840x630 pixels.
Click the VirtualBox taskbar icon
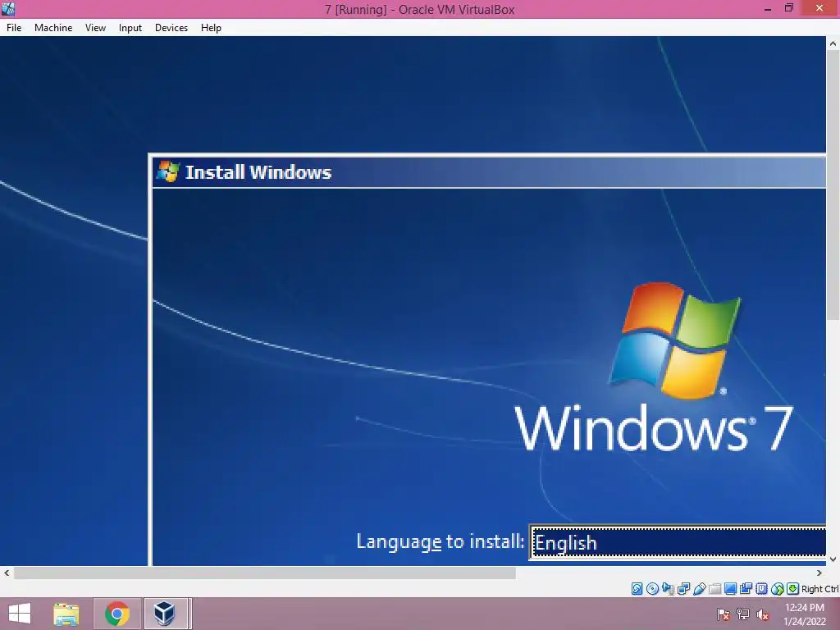click(x=166, y=614)
